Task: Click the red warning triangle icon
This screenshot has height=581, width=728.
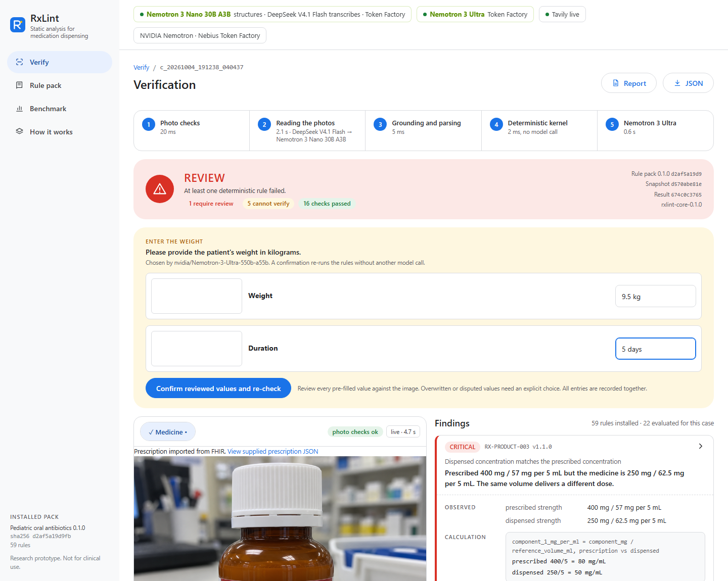Action: [160, 189]
